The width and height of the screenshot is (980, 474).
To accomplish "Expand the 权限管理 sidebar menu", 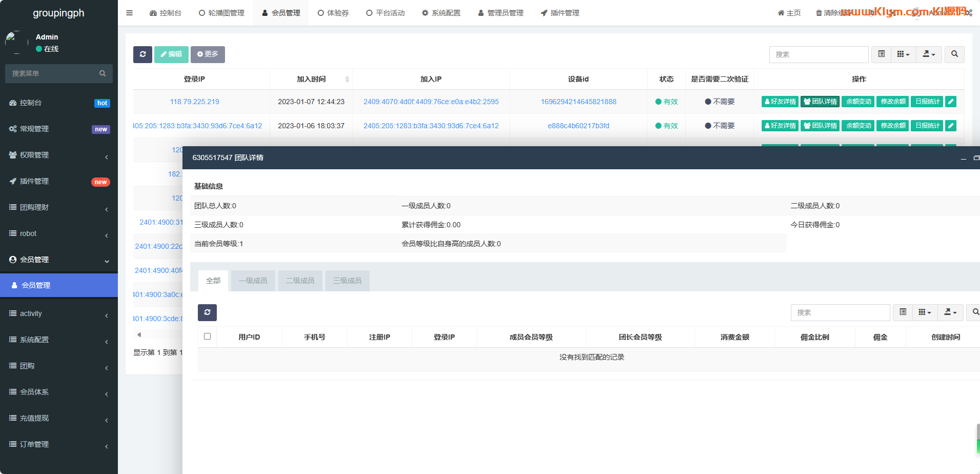I will [x=59, y=155].
